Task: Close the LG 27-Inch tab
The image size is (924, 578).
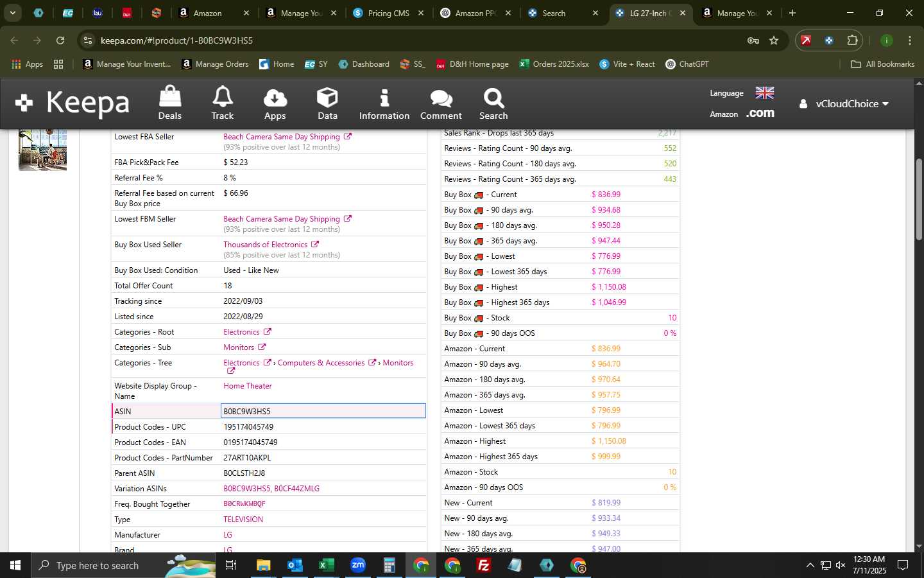Action: 683,13
